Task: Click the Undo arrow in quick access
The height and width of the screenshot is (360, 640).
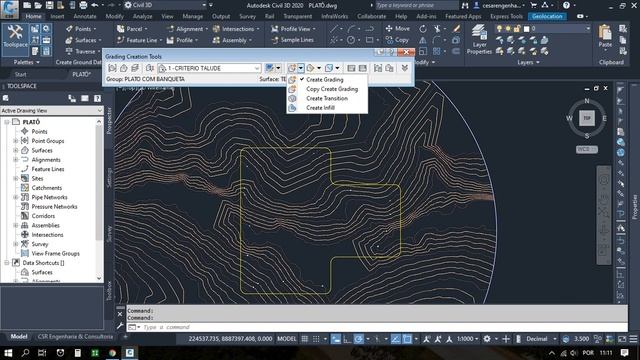Action: point(95,5)
